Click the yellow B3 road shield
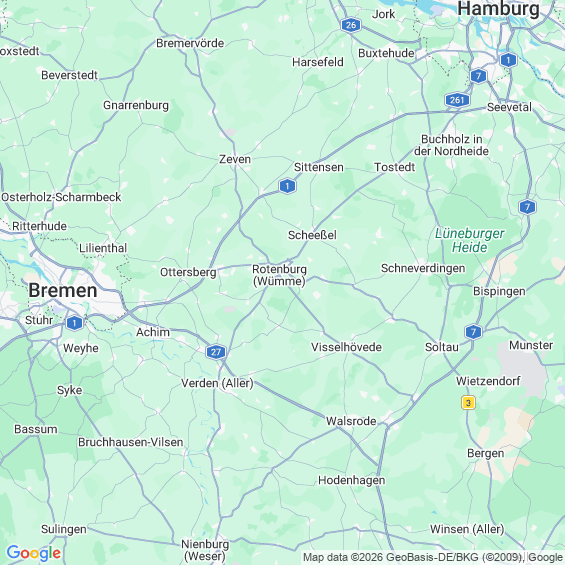The image size is (565, 565). tap(468, 402)
